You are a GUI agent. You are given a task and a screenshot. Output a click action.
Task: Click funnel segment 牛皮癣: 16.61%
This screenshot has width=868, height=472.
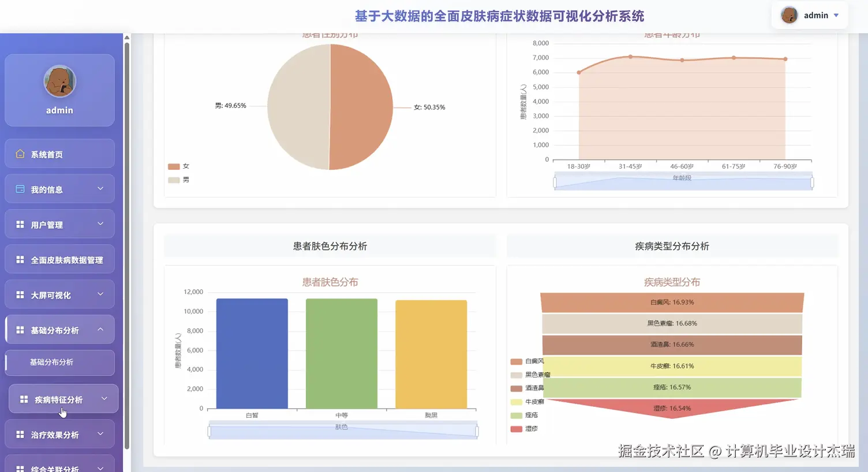[x=672, y=366]
